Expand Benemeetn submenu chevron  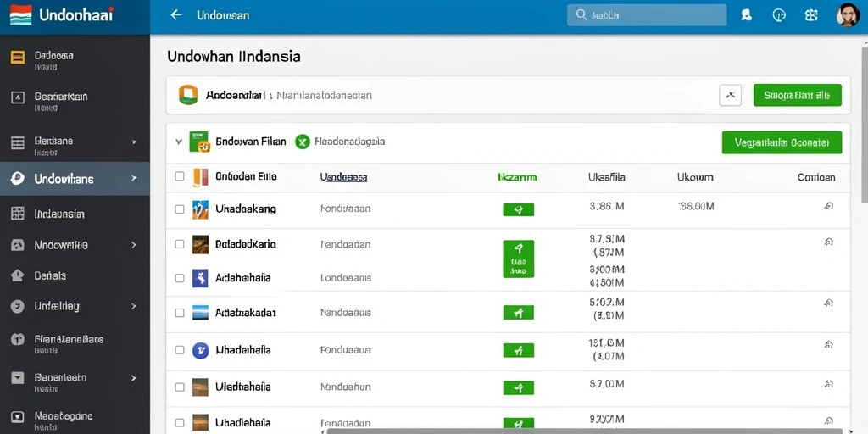tap(134, 378)
